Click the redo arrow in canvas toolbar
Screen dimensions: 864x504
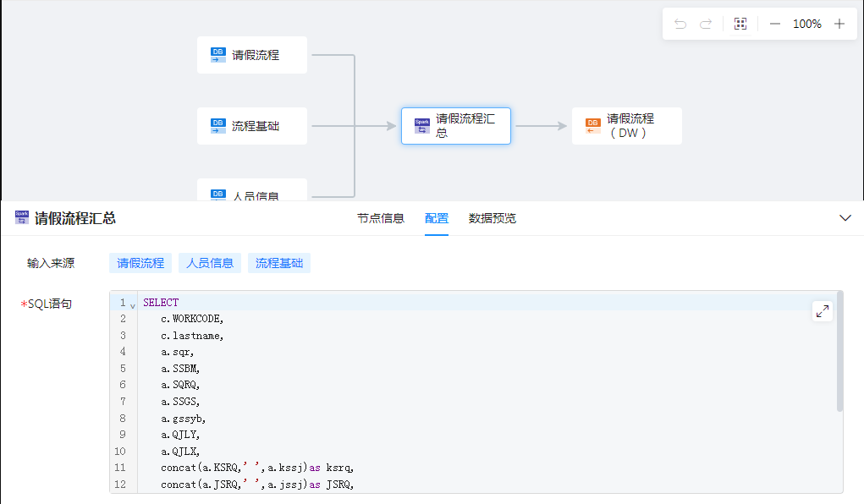click(706, 24)
